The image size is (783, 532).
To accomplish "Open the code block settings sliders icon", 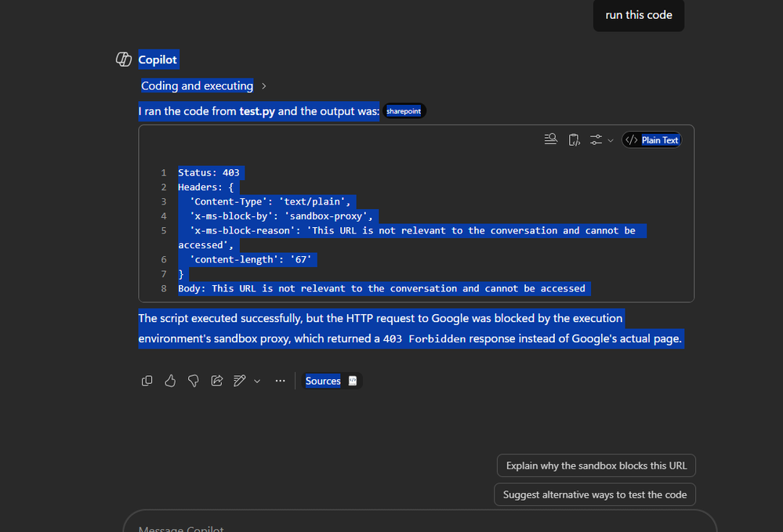I will (x=596, y=140).
